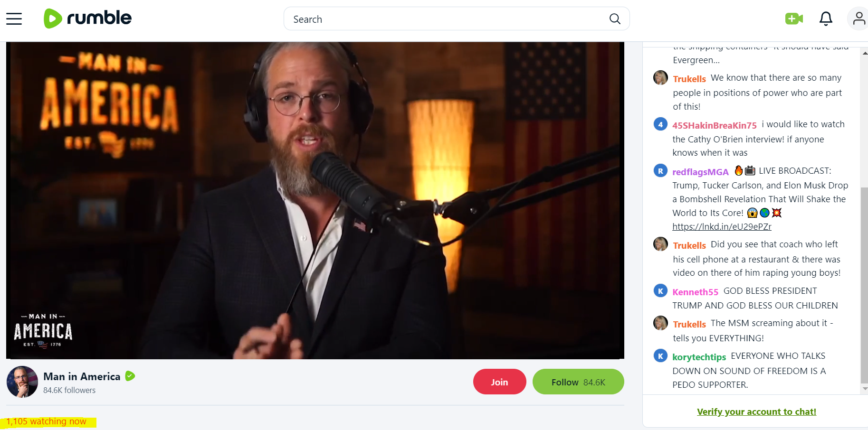Click the search magnifier icon
868x430 pixels.
(x=615, y=19)
